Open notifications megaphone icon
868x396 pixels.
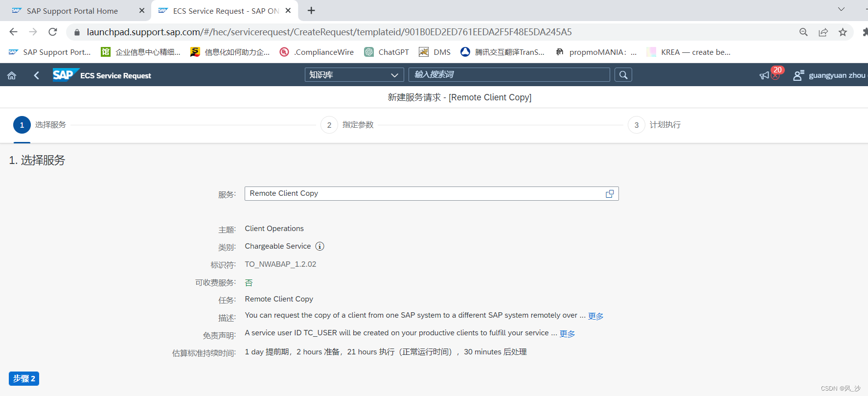click(764, 75)
